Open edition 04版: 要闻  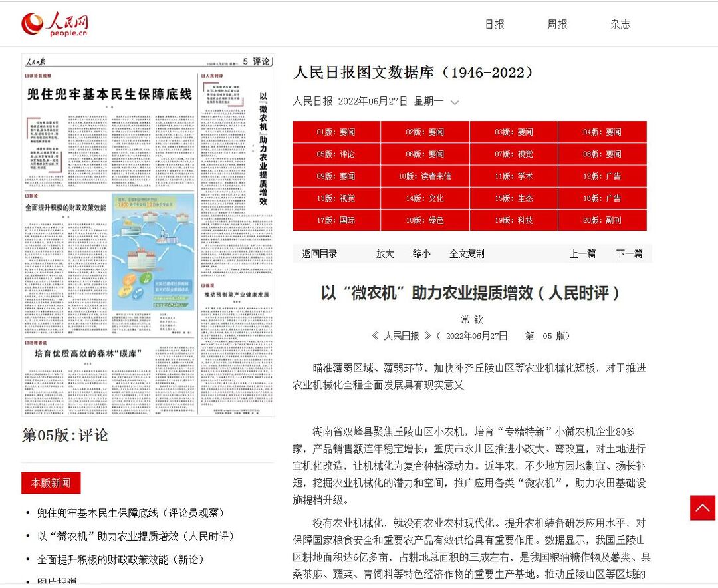coord(602,132)
